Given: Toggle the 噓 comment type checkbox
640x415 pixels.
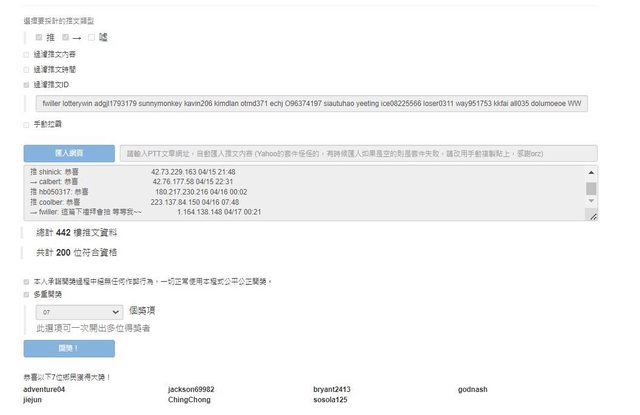Looking at the screenshot, I should pyautogui.click(x=91, y=37).
